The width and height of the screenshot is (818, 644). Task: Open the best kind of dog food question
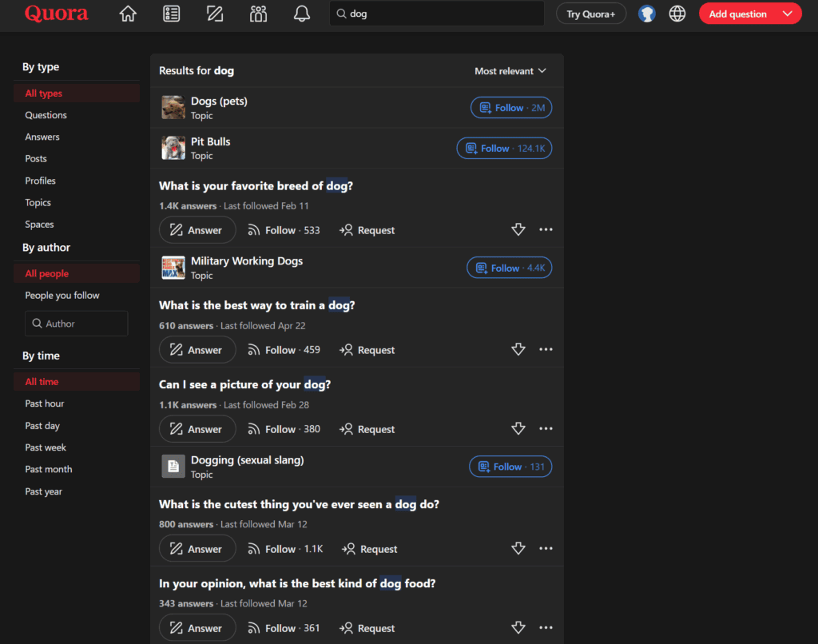point(297,583)
